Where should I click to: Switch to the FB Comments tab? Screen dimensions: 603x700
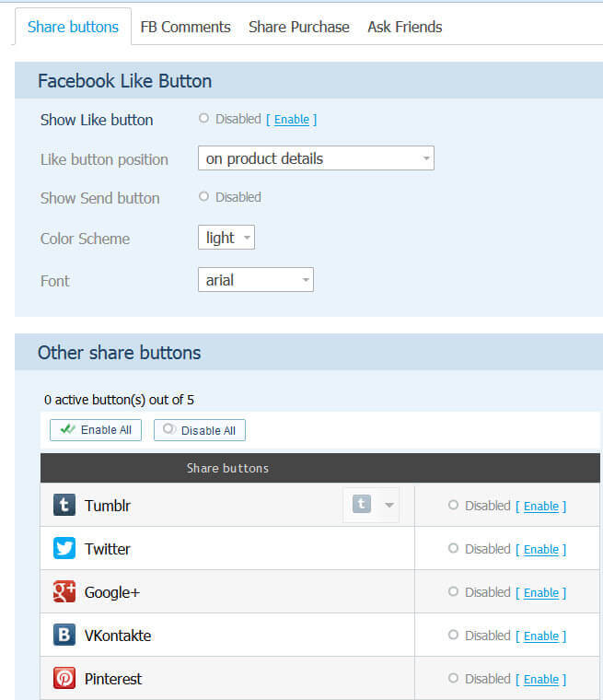tap(185, 27)
